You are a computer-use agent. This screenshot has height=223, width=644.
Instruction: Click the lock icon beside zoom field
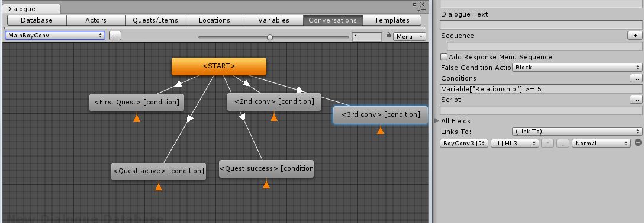point(388,36)
